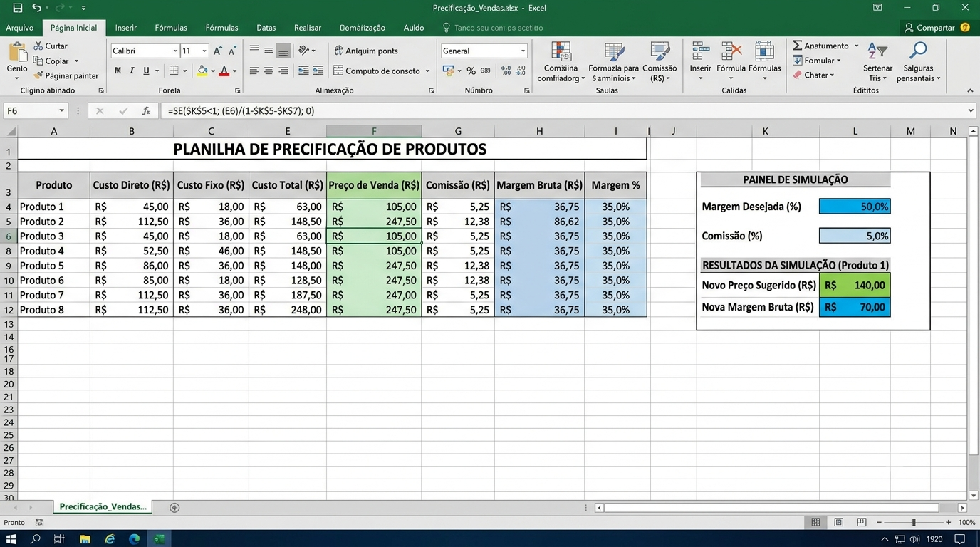Decrease the font size with the small A
980x547 pixels.
232,51
